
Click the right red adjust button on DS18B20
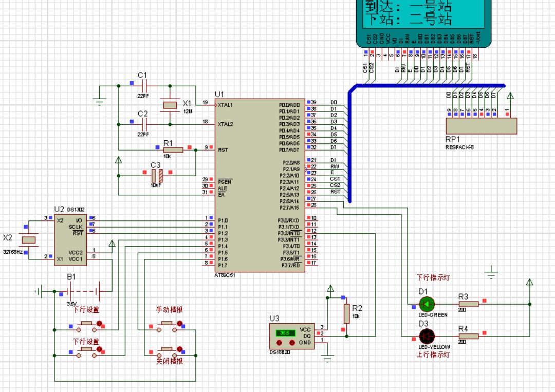[292, 342]
